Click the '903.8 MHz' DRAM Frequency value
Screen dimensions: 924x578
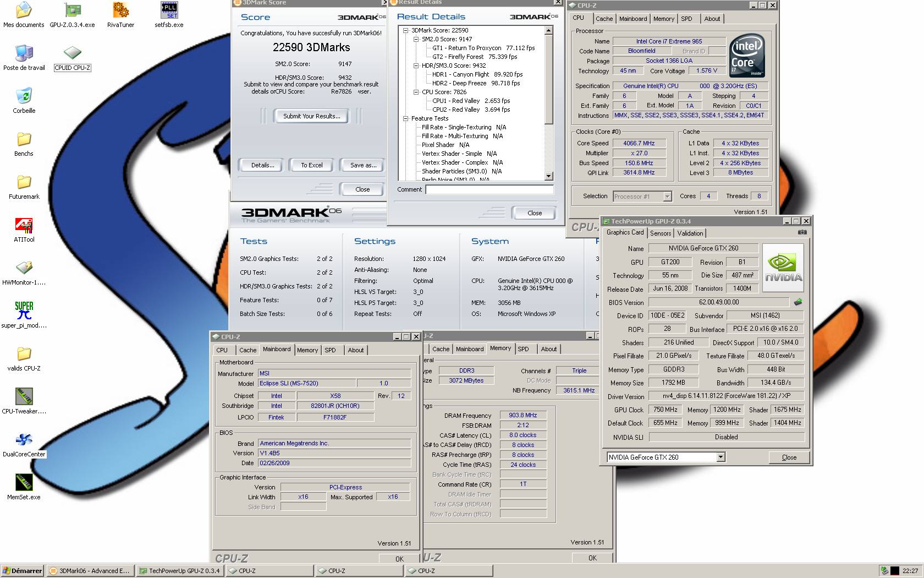point(523,415)
